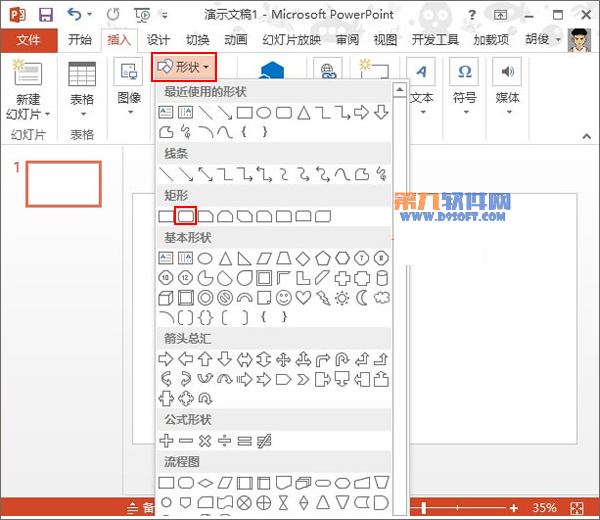Select the Text Box shape in recent shapes

(x=166, y=112)
